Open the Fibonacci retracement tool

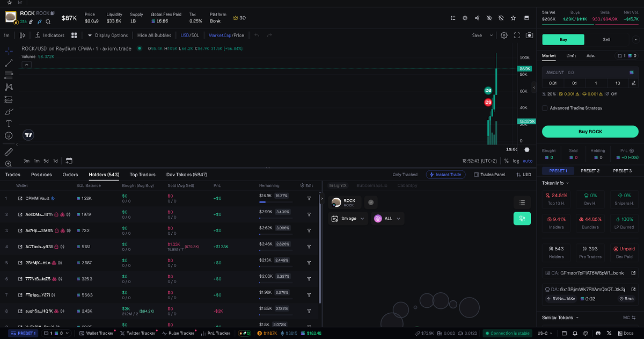pyautogui.click(x=9, y=75)
